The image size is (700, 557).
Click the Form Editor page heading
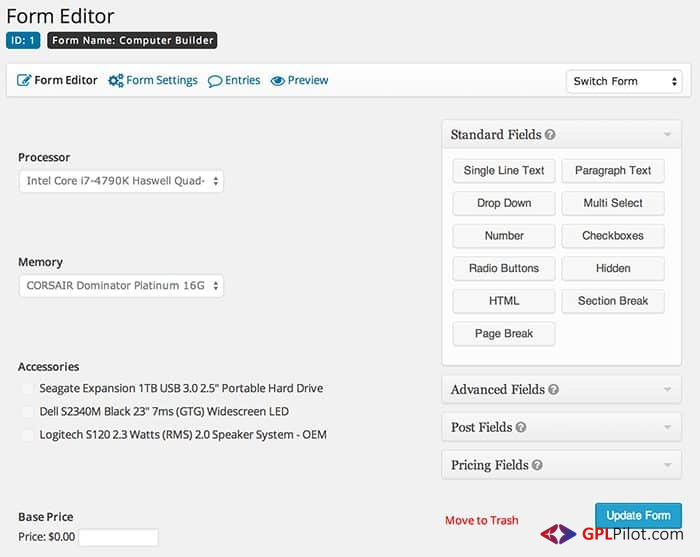tap(60, 17)
